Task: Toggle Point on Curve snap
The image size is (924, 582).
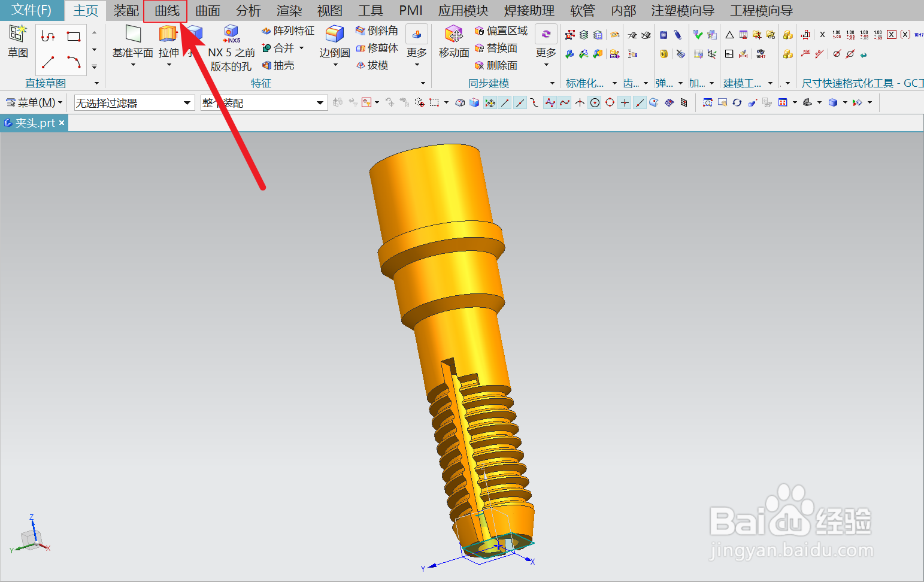Action: [x=640, y=103]
